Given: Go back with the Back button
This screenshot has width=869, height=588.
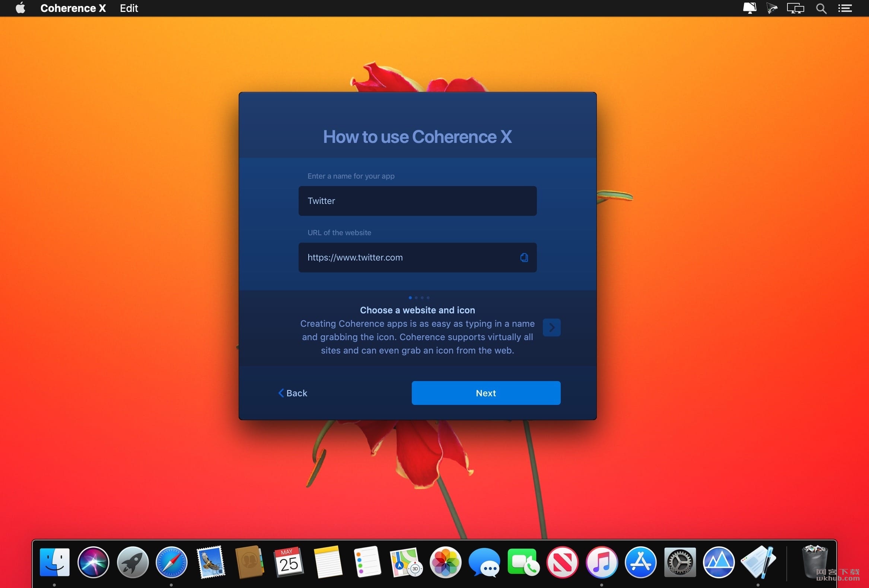Looking at the screenshot, I should tap(293, 393).
